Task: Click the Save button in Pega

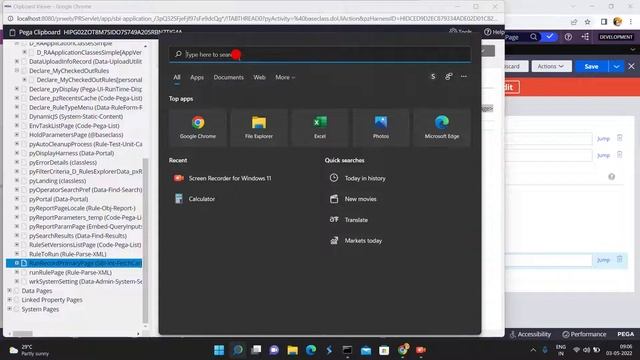Action: click(591, 66)
